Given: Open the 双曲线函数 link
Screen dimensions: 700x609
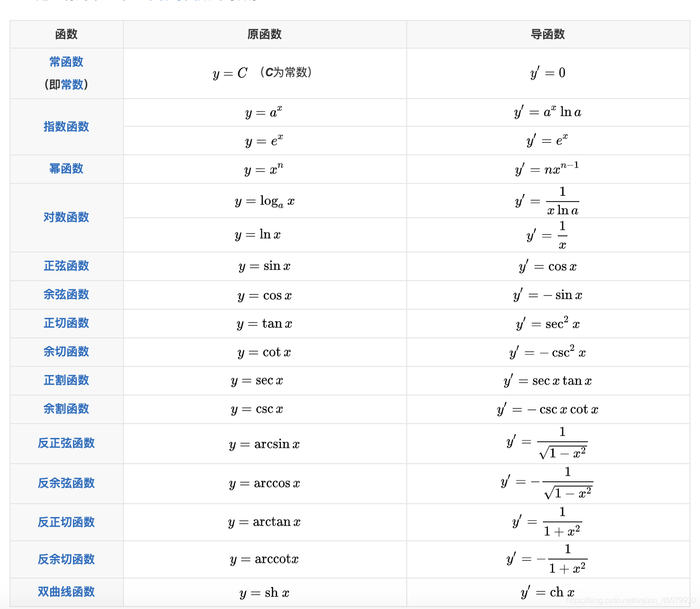Looking at the screenshot, I should point(66,592).
